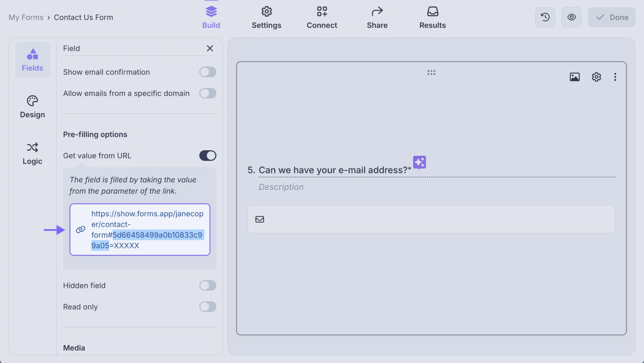Open the question's three-dot menu
The image size is (644, 363).
615,77
